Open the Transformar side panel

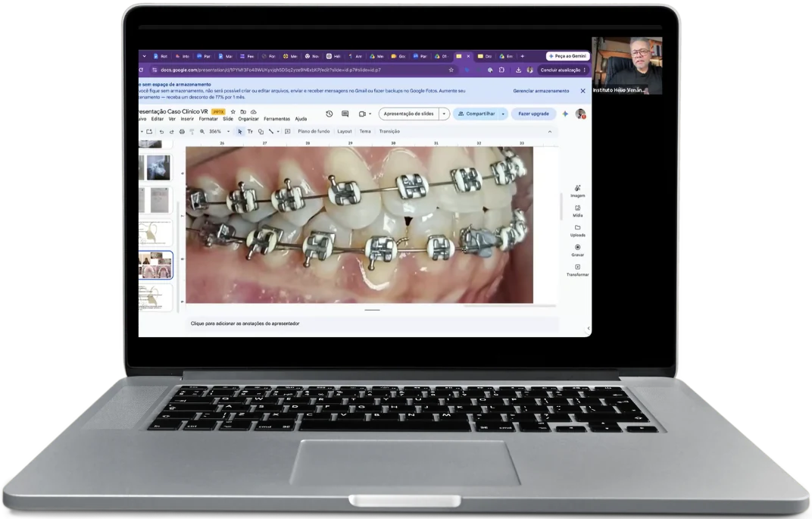[x=577, y=270]
